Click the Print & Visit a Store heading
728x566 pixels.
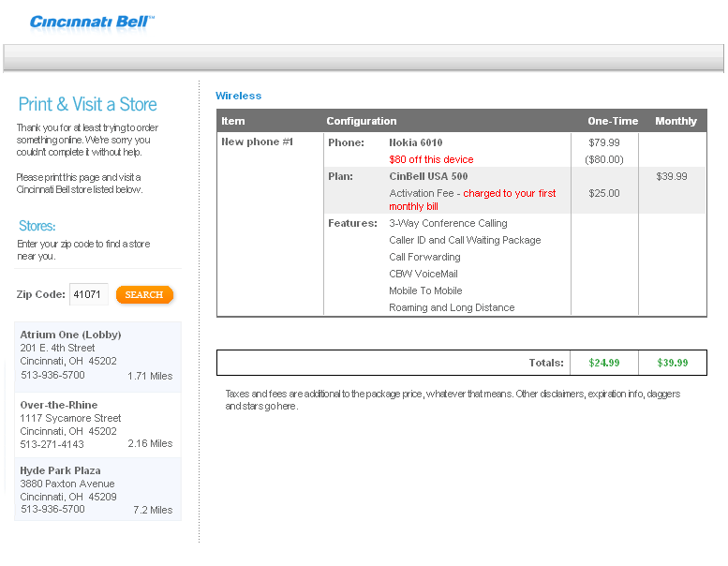tap(88, 104)
